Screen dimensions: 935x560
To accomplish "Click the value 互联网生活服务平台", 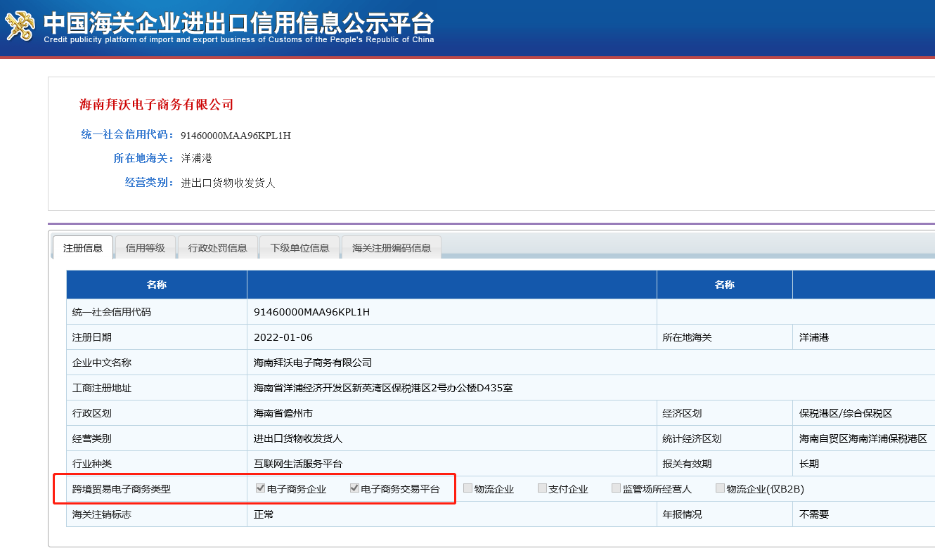I will tap(298, 464).
